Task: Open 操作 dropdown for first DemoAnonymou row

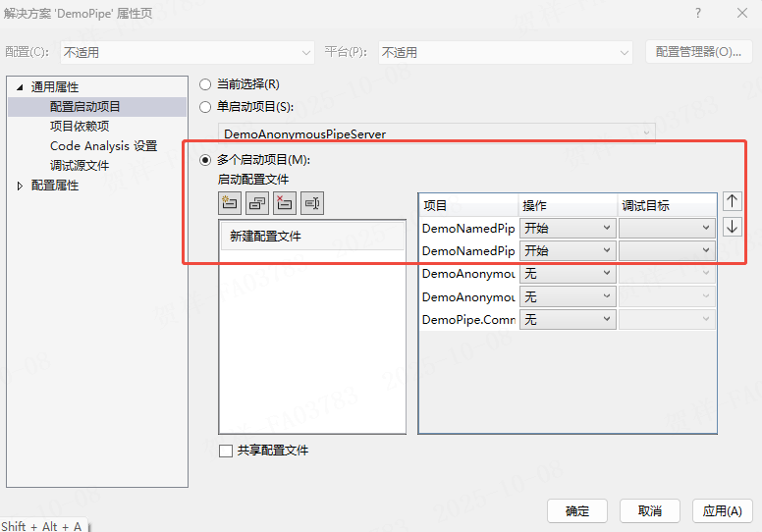Action: click(568, 274)
